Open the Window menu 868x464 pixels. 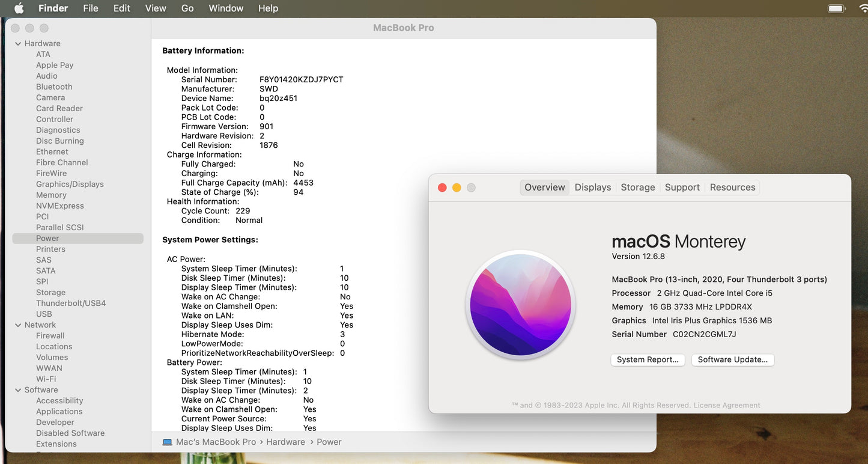(226, 8)
